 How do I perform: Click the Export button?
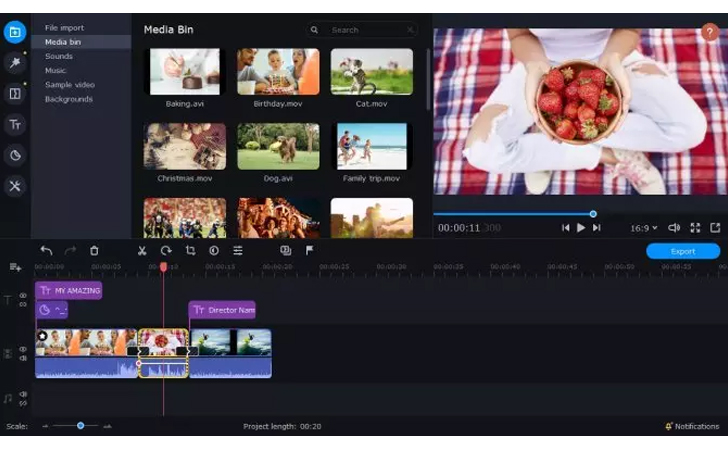pyautogui.click(x=683, y=251)
